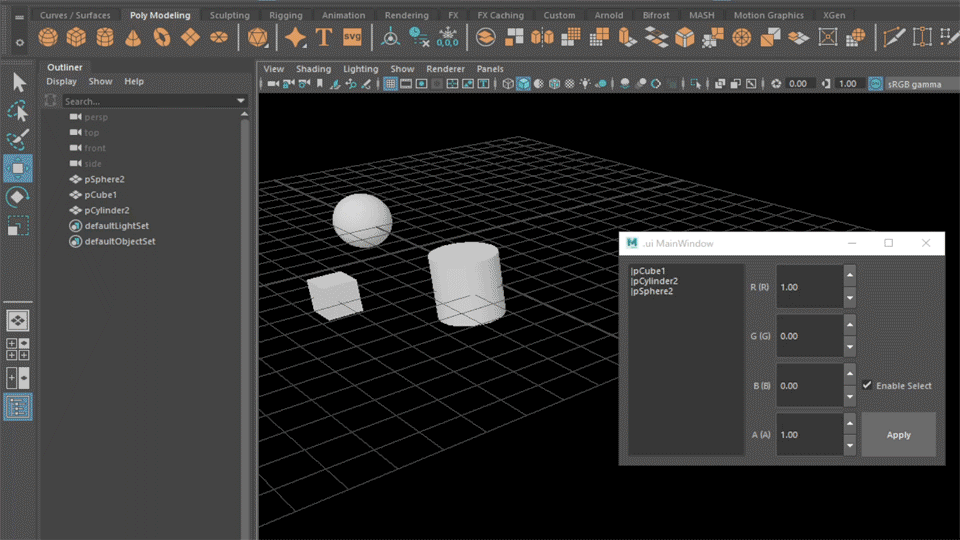Create a polygon cone from shelf
This screenshot has height=540, width=960.
(133, 38)
